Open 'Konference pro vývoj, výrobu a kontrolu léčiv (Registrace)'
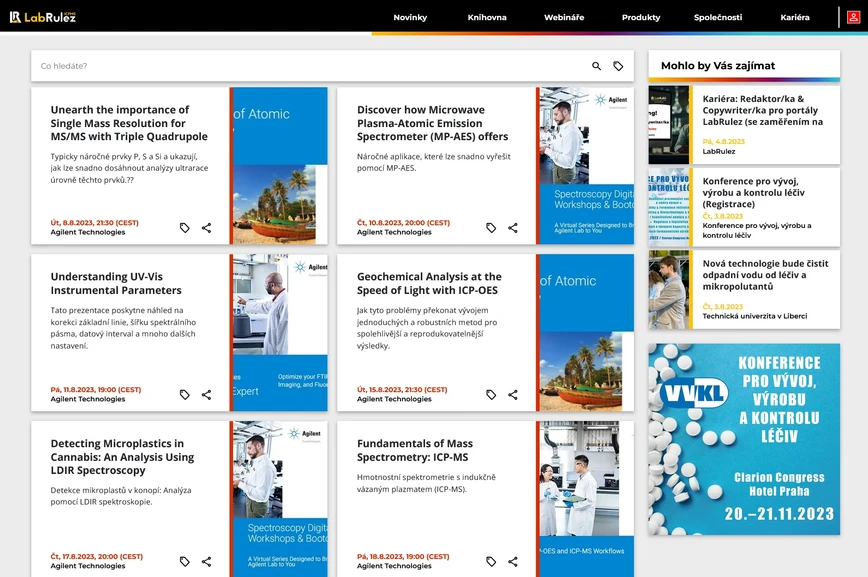This screenshot has height=577, width=868. pyautogui.click(x=753, y=192)
